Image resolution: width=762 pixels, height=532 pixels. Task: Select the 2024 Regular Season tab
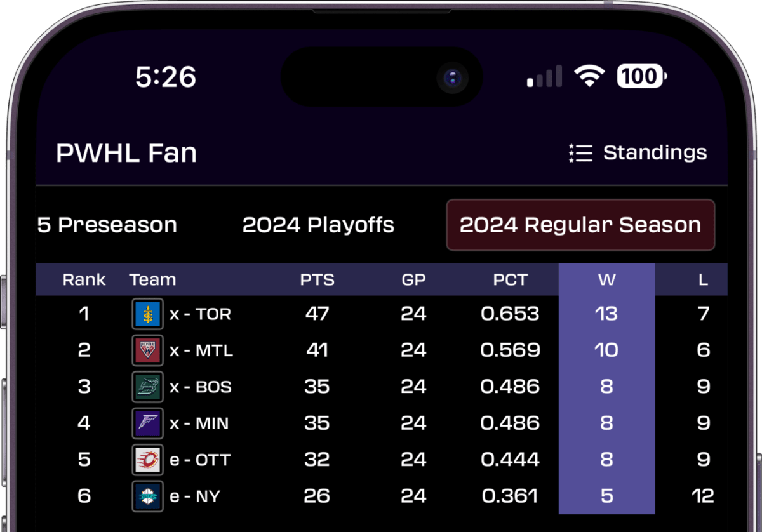[580, 225]
